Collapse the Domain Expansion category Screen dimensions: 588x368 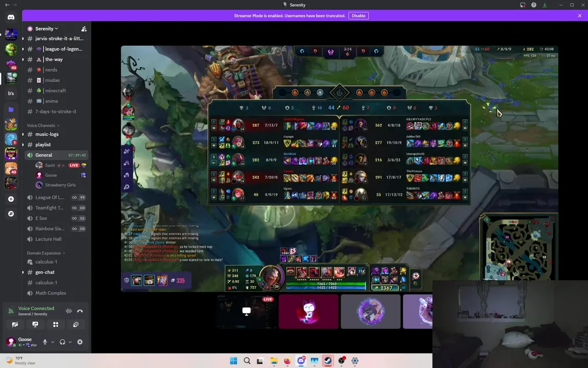(46, 253)
